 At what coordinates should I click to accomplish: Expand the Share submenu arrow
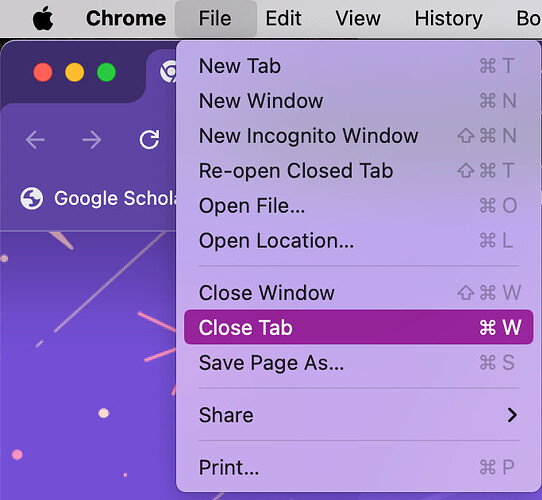click(x=512, y=415)
